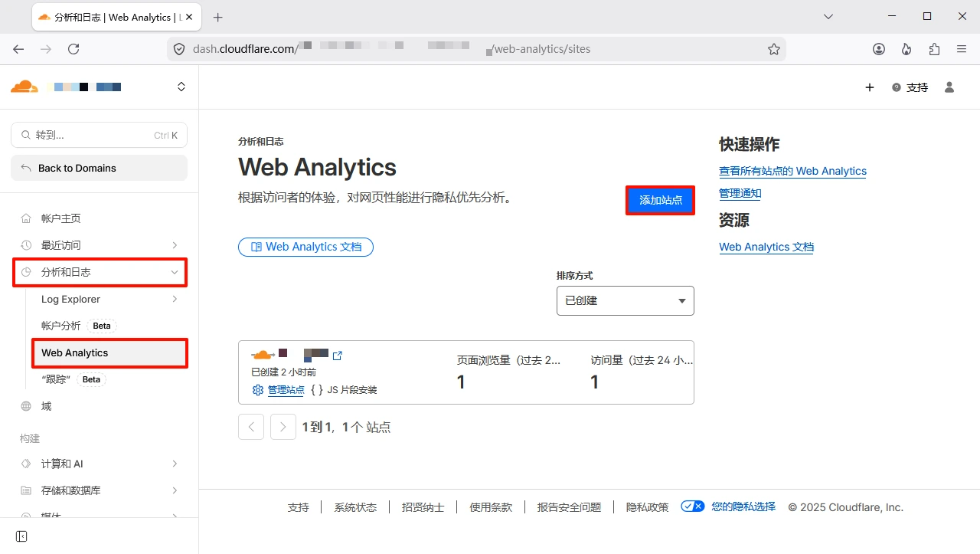Bookmark this page with the star icon
Image resolution: width=980 pixels, height=554 pixels.
(773, 49)
